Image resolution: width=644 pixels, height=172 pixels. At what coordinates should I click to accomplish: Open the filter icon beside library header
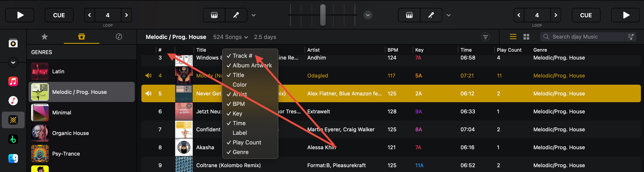[485, 37]
